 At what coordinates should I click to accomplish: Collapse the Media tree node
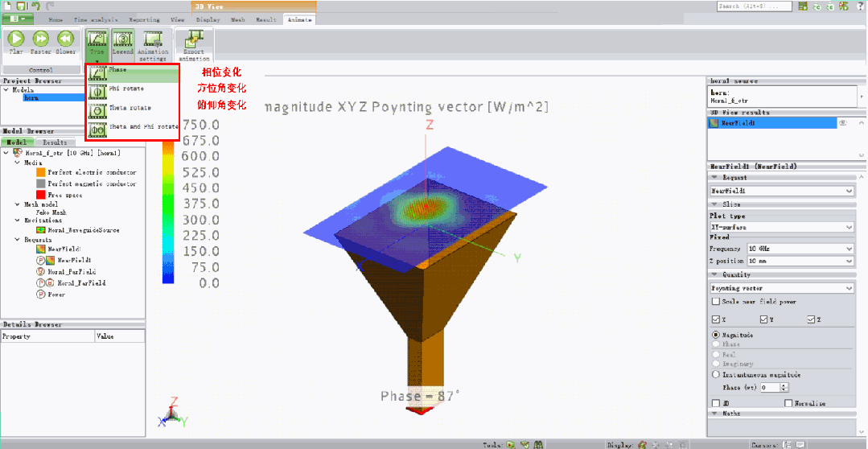click(x=17, y=162)
